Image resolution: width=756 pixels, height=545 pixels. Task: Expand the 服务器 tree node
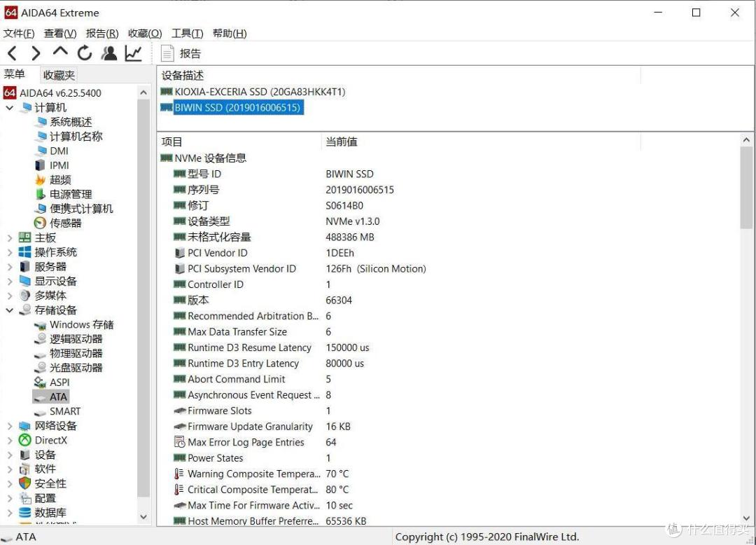pos(10,267)
